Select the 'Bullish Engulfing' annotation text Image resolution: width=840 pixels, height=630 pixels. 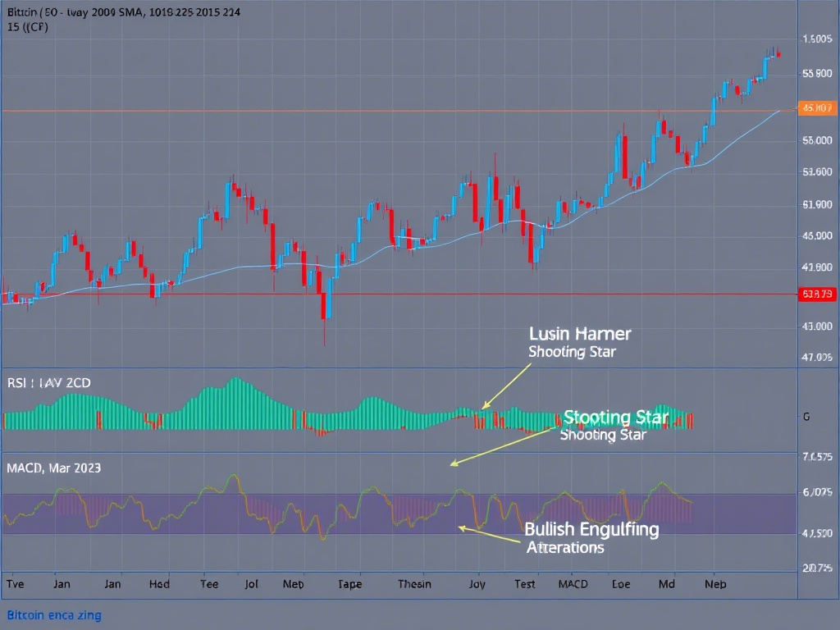(x=591, y=529)
